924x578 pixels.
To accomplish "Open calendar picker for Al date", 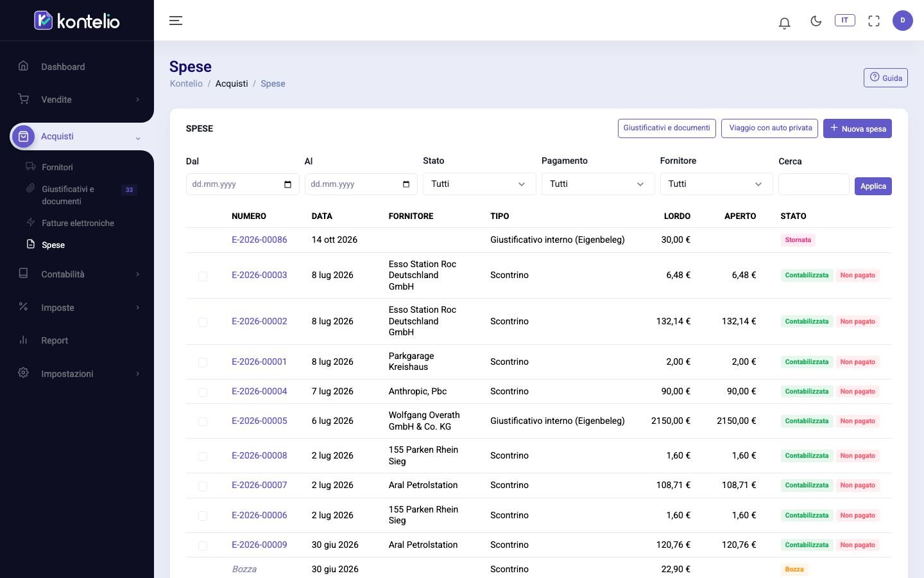I will [x=406, y=184].
